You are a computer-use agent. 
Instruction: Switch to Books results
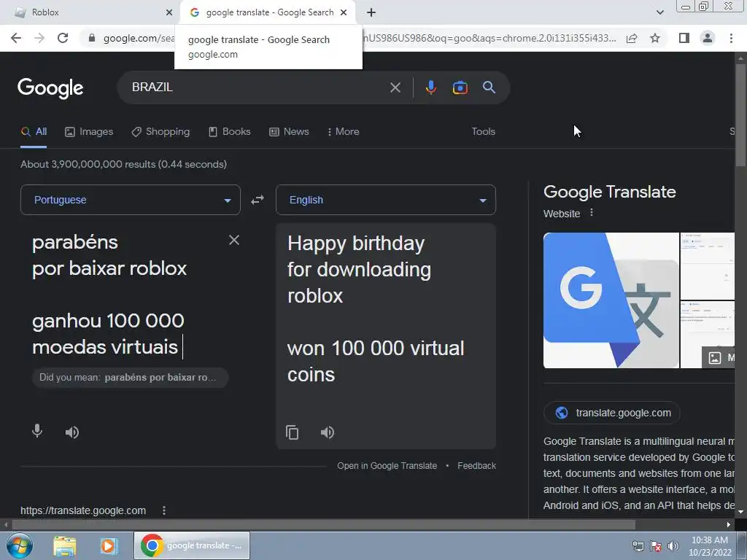[x=229, y=132]
